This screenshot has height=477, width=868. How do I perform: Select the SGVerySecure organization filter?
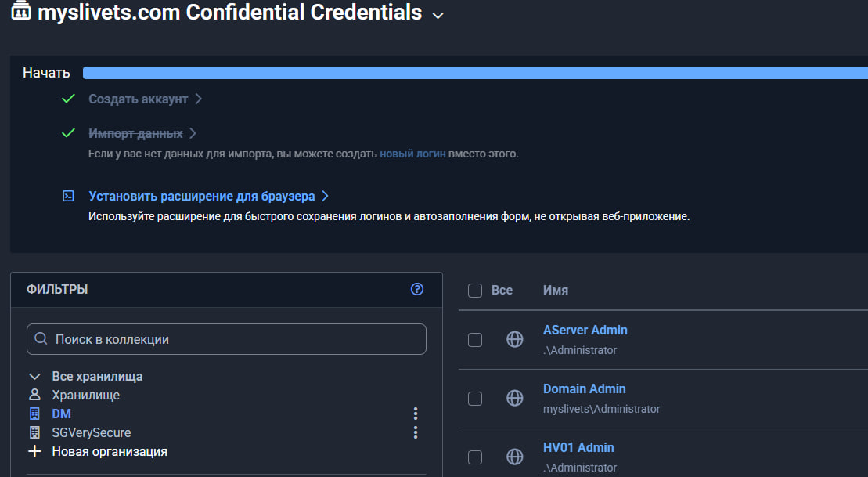coord(91,432)
